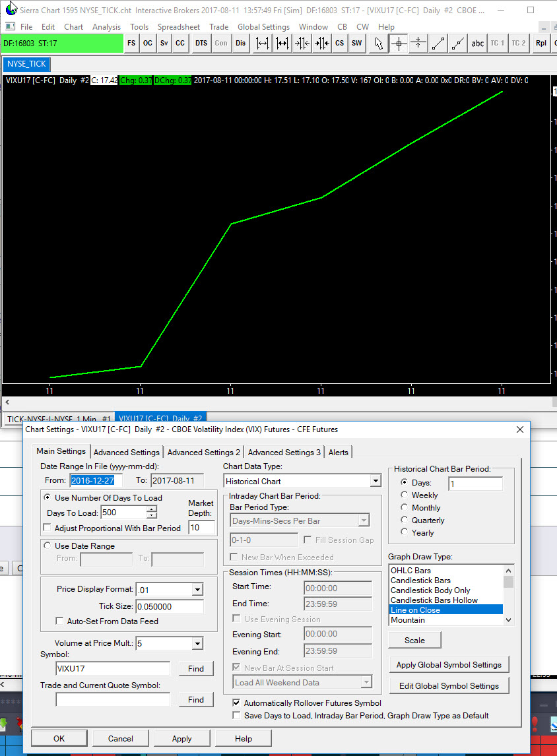557x756 pixels.
Task: Click the CS toolbar button
Action: coord(339,44)
